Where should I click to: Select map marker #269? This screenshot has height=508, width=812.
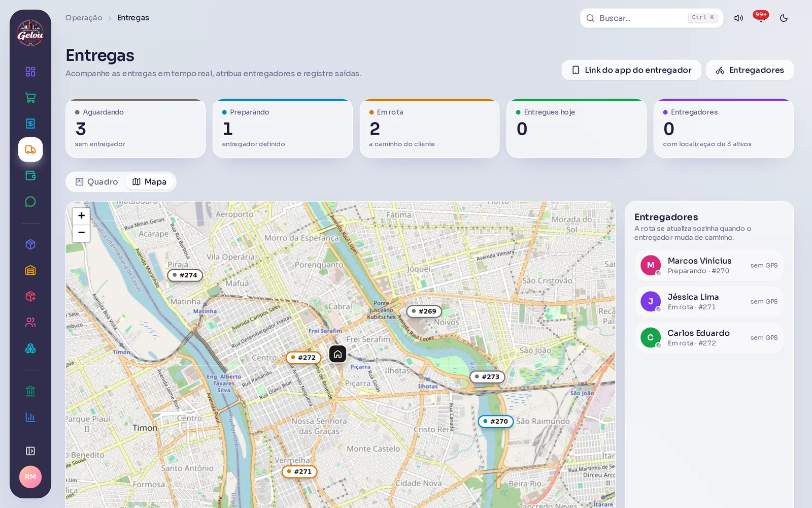click(x=424, y=311)
